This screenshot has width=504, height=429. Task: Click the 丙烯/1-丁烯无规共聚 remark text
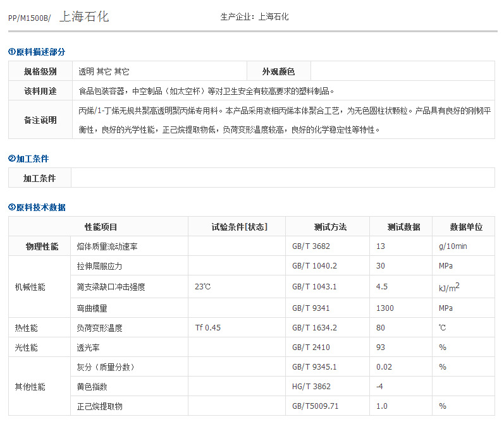click(x=285, y=120)
